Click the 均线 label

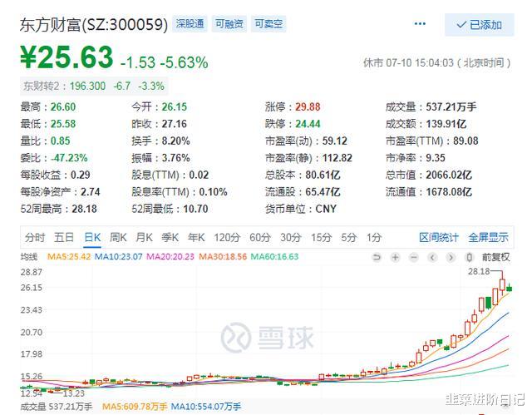(28, 256)
